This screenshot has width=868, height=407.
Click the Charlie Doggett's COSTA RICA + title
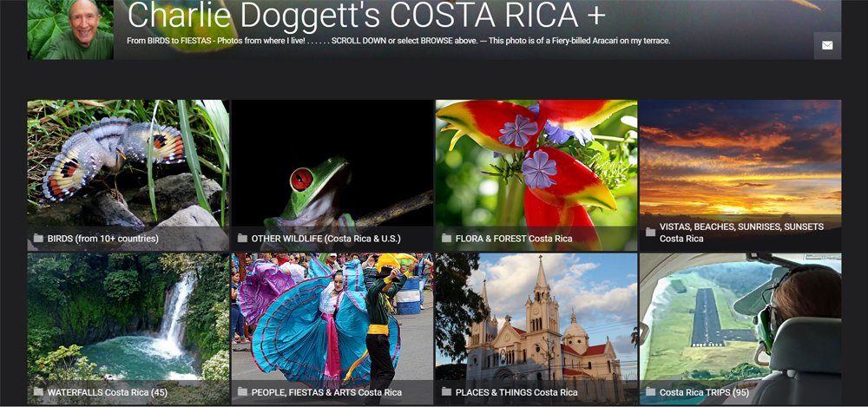(366, 16)
